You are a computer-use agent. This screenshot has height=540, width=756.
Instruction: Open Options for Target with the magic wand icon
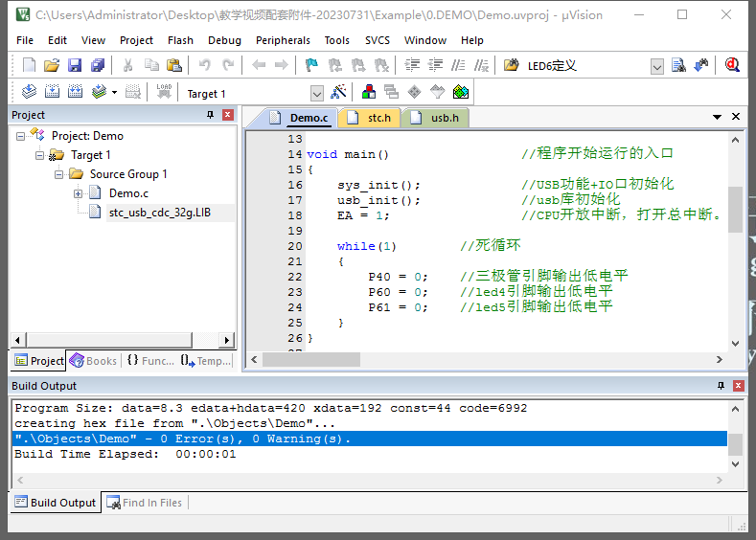[x=338, y=92]
